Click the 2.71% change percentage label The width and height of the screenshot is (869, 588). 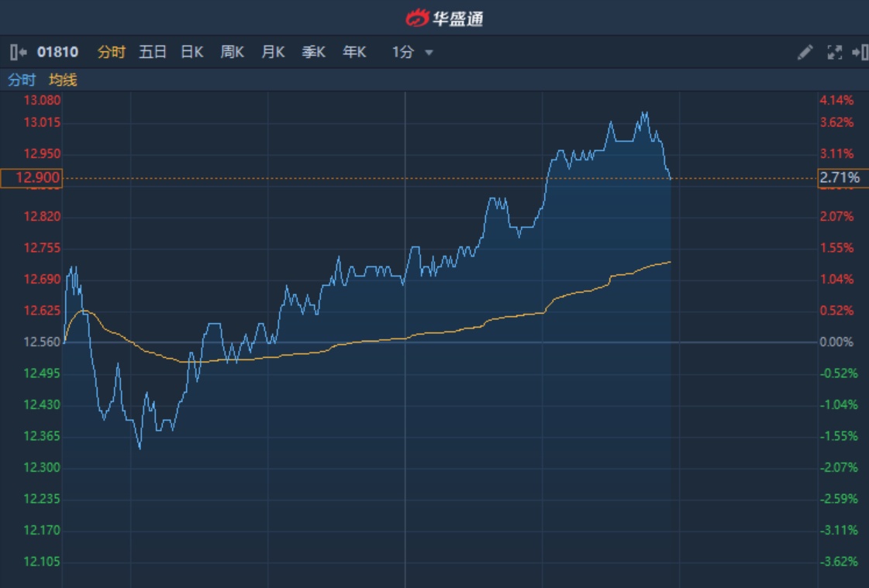[x=840, y=178]
